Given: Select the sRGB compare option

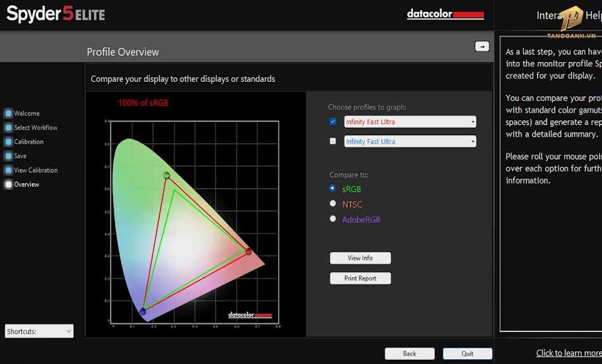Looking at the screenshot, I should tap(332, 188).
